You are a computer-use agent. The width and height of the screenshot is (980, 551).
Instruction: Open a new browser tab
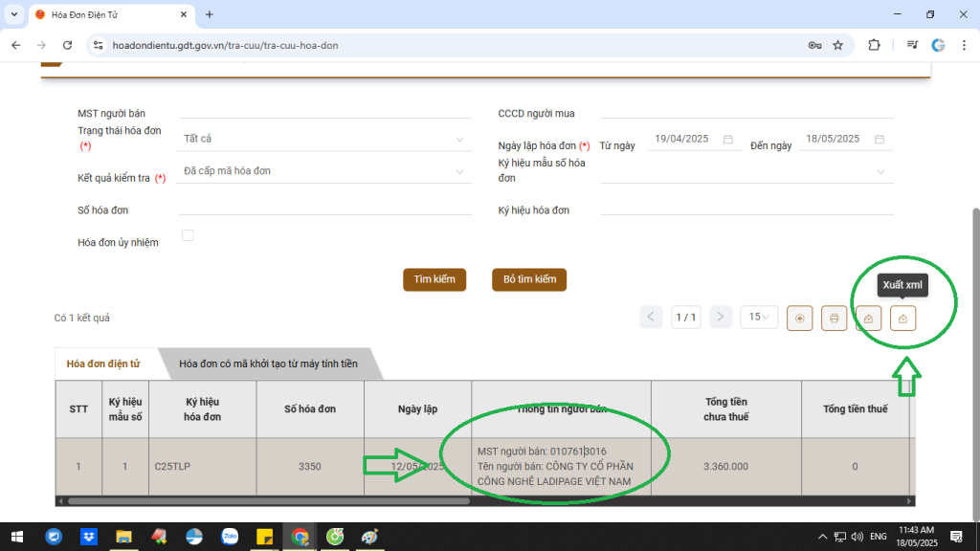210,14
